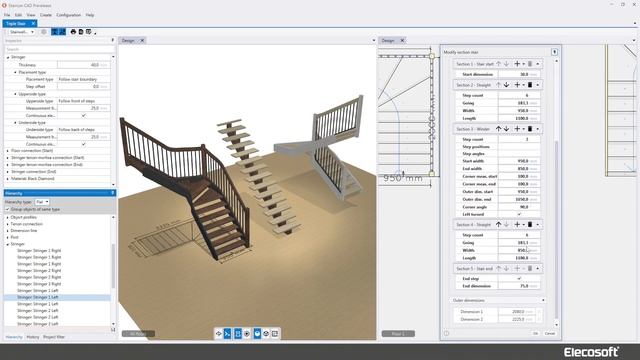Click first icon in 3D view bottom toolbar
640x360 pixels.
pos(218,334)
